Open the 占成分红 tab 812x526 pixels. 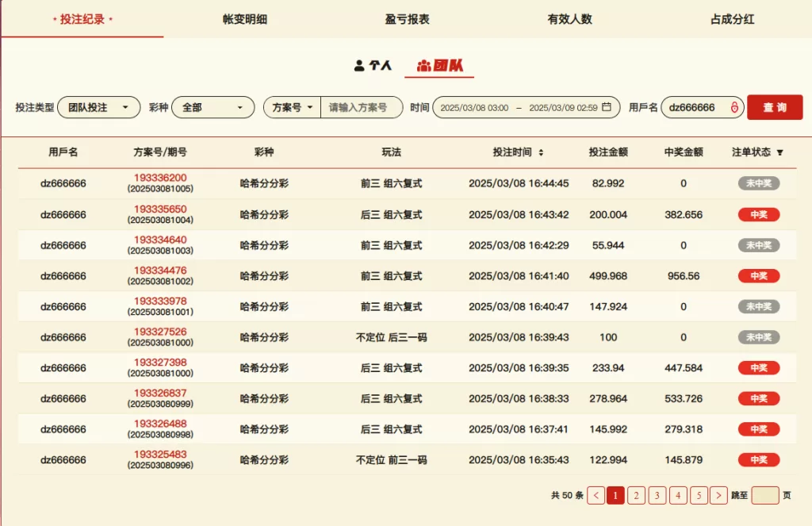(x=732, y=19)
